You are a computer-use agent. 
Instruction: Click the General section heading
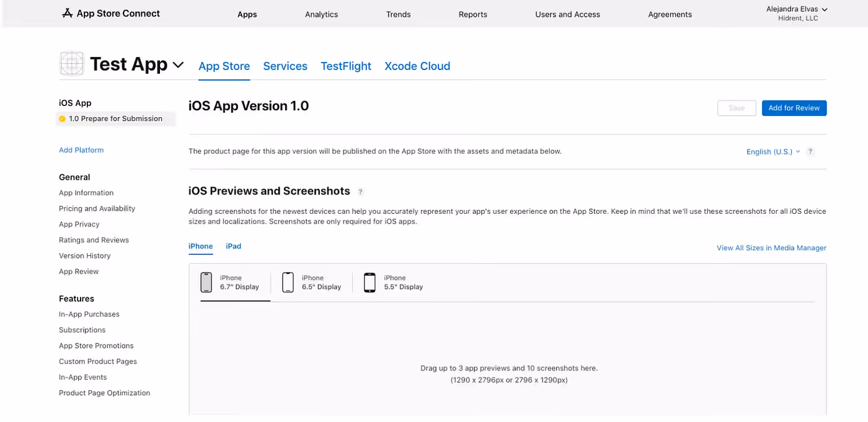pyautogui.click(x=74, y=177)
